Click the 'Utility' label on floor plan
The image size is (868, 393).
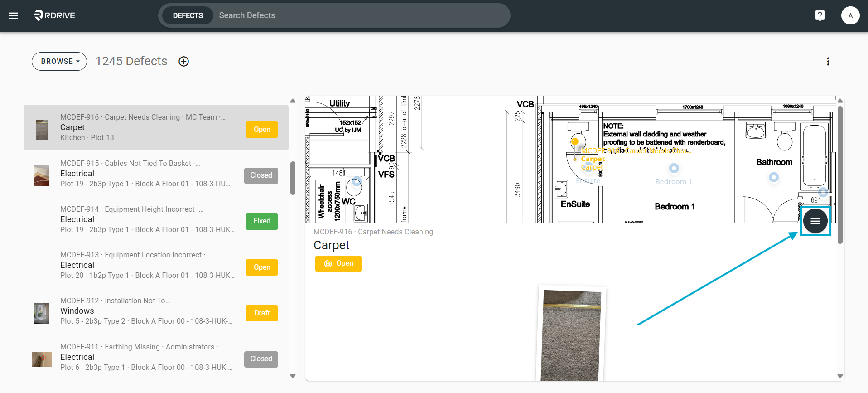[340, 103]
